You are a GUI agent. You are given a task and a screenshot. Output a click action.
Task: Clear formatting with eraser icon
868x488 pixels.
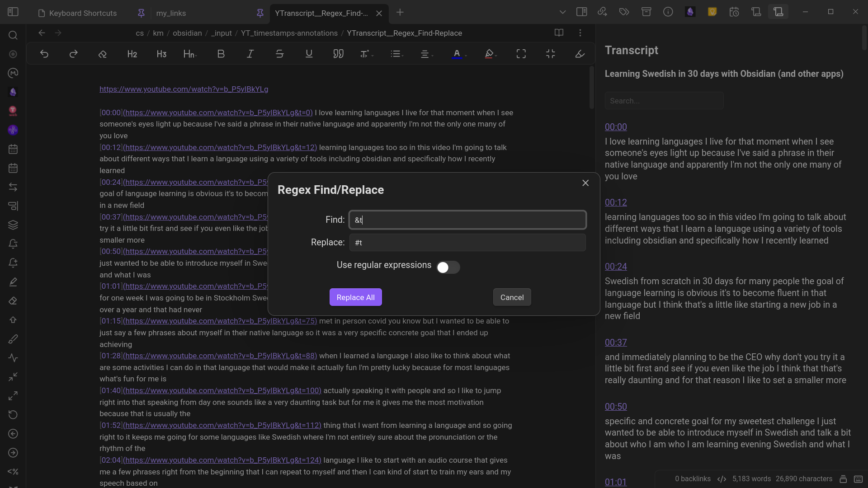[x=103, y=54]
